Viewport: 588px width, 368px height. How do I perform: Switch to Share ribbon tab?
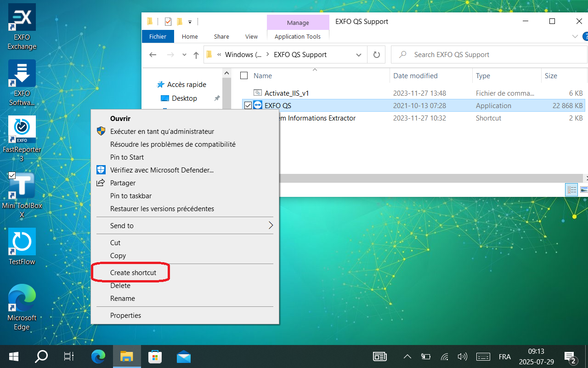(x=221, y=36)
